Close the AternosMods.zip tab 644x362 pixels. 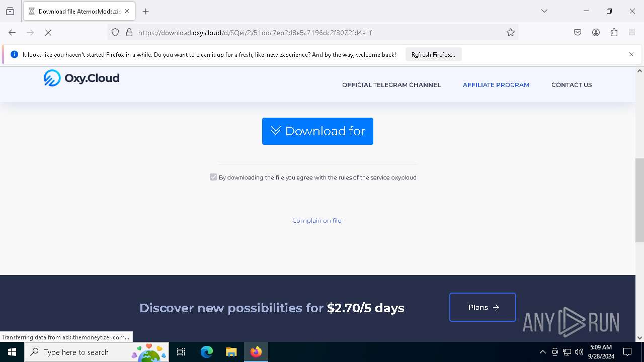[127, 11]
